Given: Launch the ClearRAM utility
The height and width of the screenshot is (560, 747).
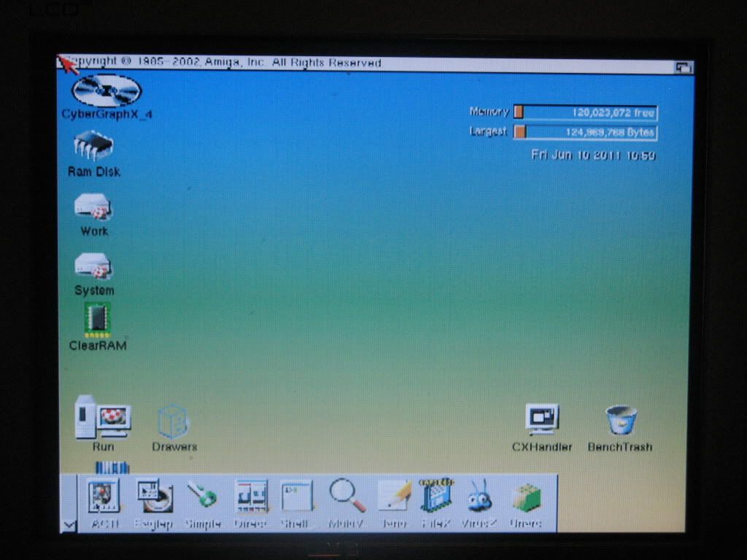Looking at the screenshot, I should [97, 319].
